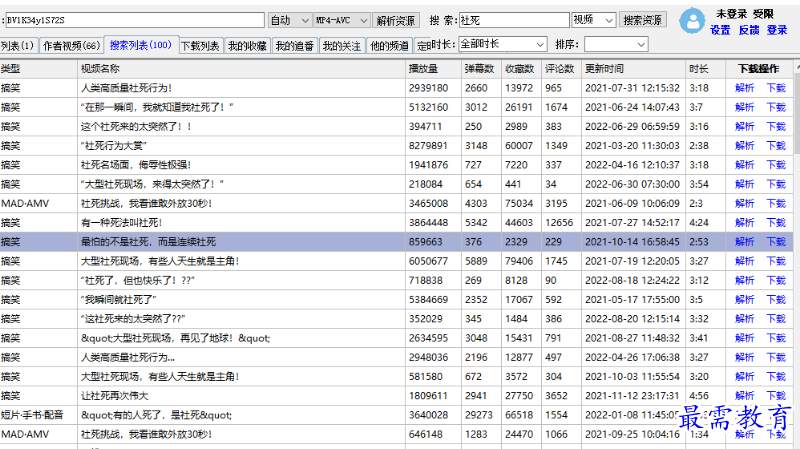The image size is (800, 449).
Task: Open the 视频 search type dropdown
Action: 593,20
